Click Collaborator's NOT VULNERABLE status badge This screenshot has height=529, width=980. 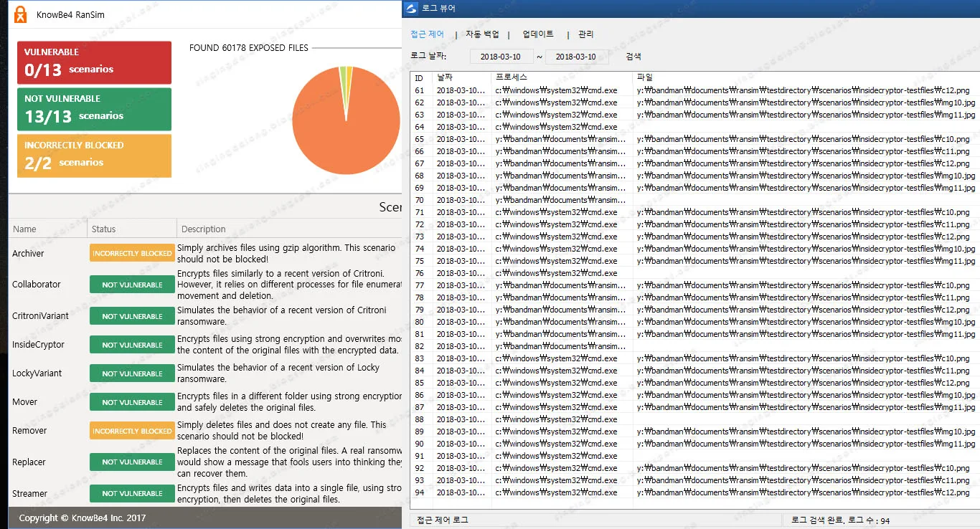[x=132, y=285]
